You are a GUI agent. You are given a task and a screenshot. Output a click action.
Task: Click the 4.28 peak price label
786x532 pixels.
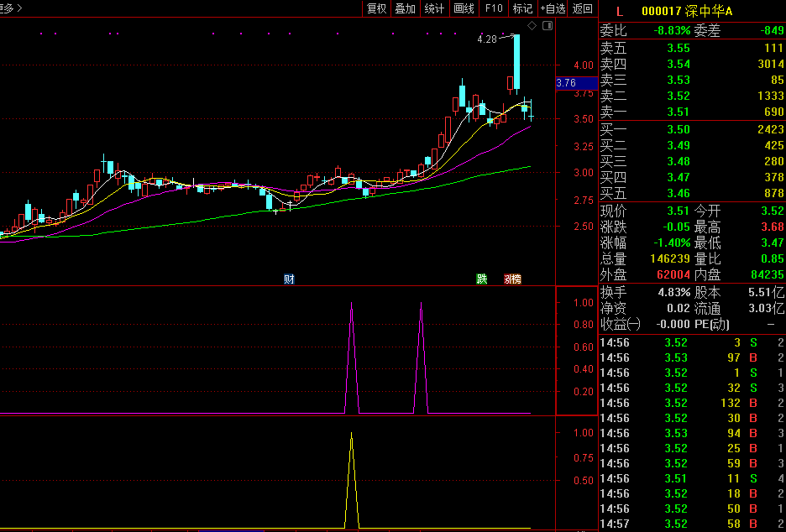[487, 39]
